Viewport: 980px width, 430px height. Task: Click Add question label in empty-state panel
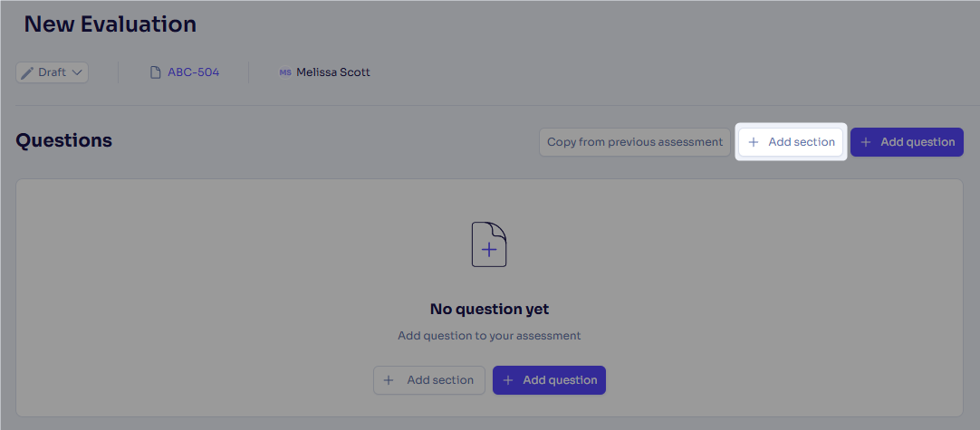(560, 380)
